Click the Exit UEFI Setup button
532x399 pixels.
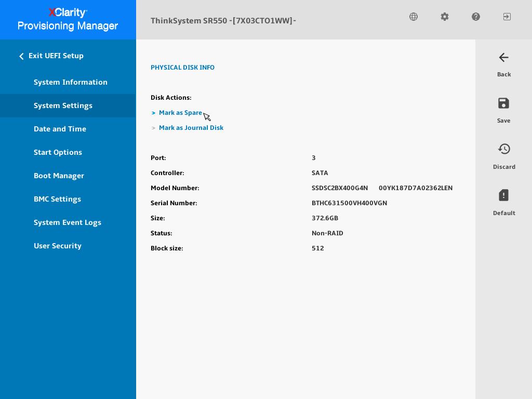[56, 56]
